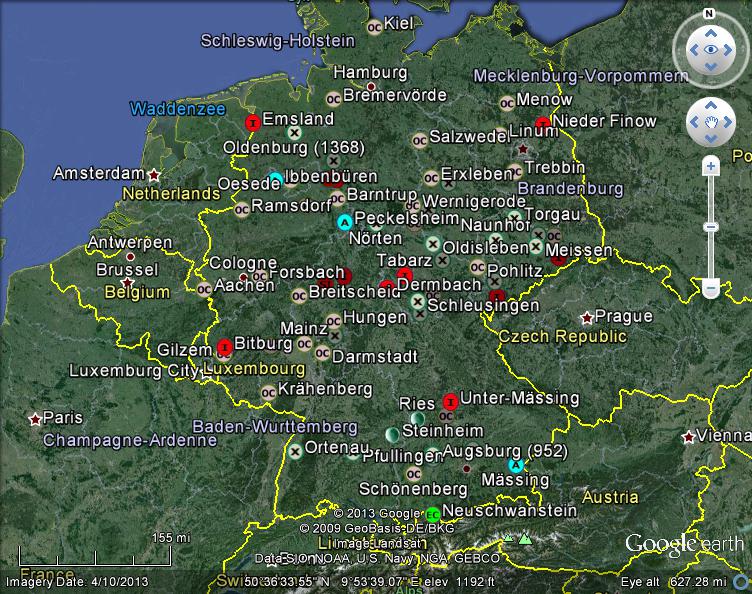The height and width of the screenshot is (594, 752).
Task: Click the look-right arrow on the eye compass
Action: (728, 50)
